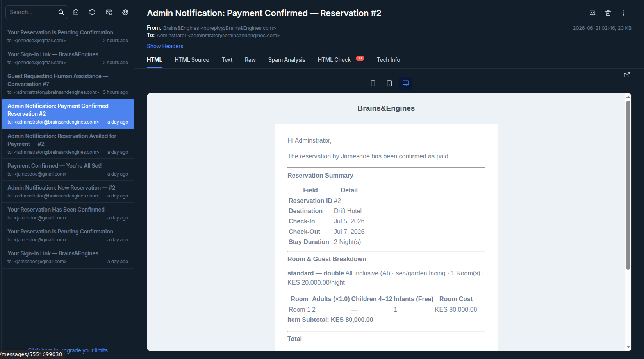Delete the open message with trash icon

pyautogui.click(x=608, y=13)
